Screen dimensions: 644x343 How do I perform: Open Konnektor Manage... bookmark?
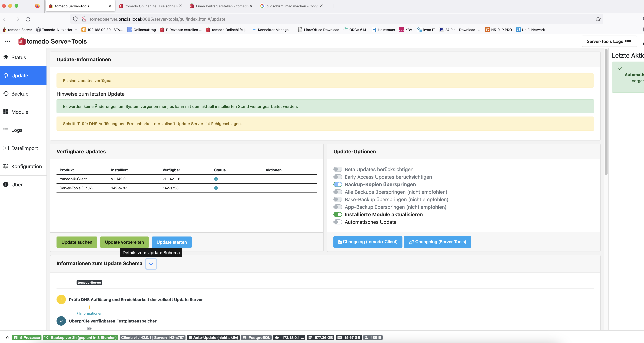272,29
